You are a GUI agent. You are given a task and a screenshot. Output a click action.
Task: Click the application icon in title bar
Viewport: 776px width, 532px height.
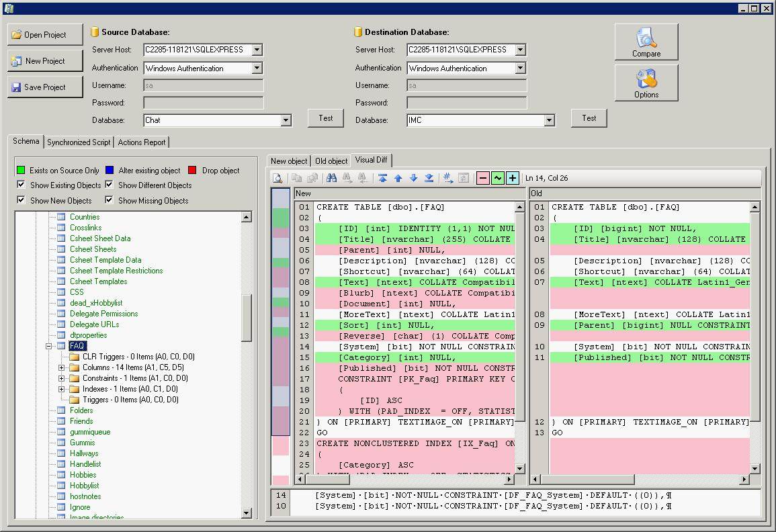click(x=8, y=8)
